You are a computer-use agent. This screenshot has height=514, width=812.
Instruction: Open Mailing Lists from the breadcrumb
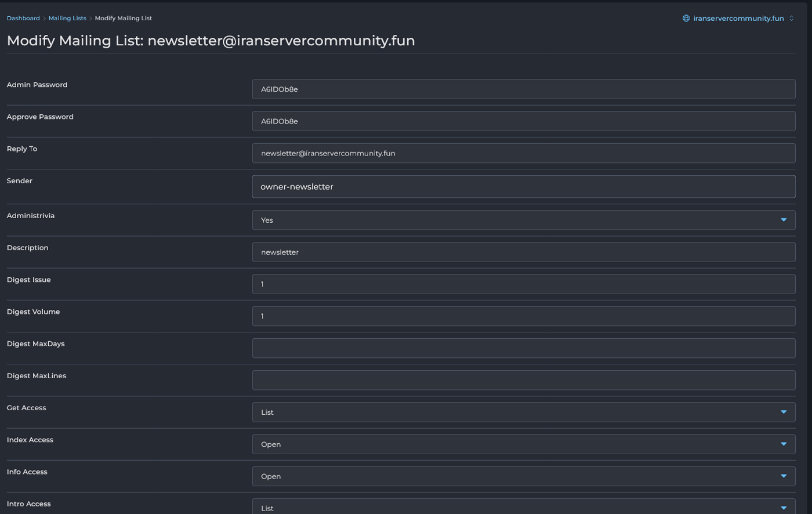tap(67, 18)
